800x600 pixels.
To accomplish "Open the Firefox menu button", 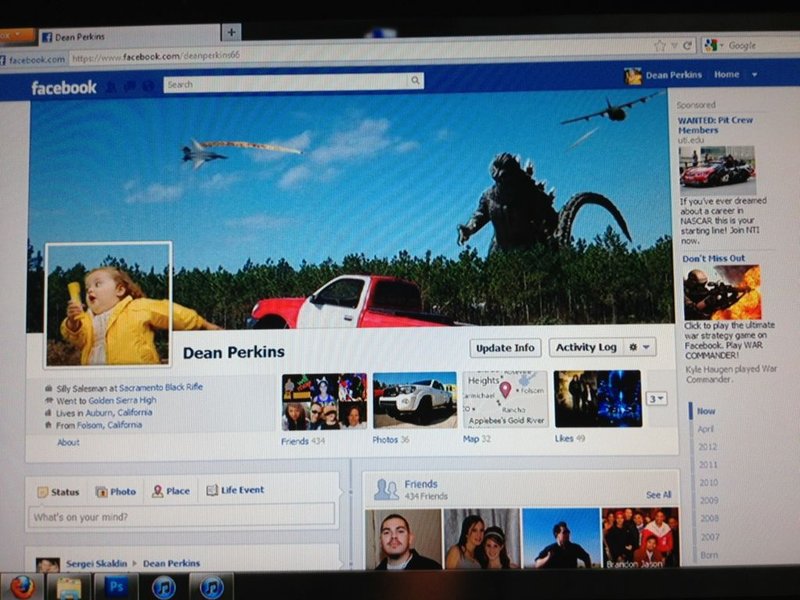I will [x=17, y=36].
